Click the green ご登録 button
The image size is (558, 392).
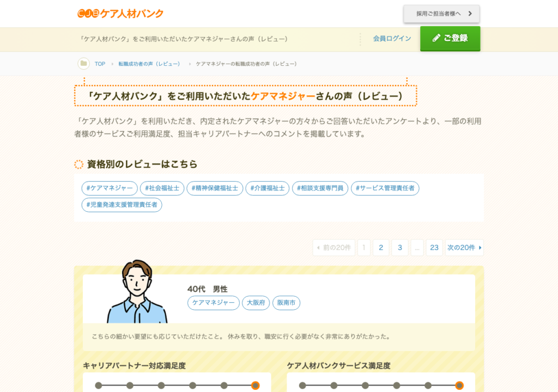point(450,39)
